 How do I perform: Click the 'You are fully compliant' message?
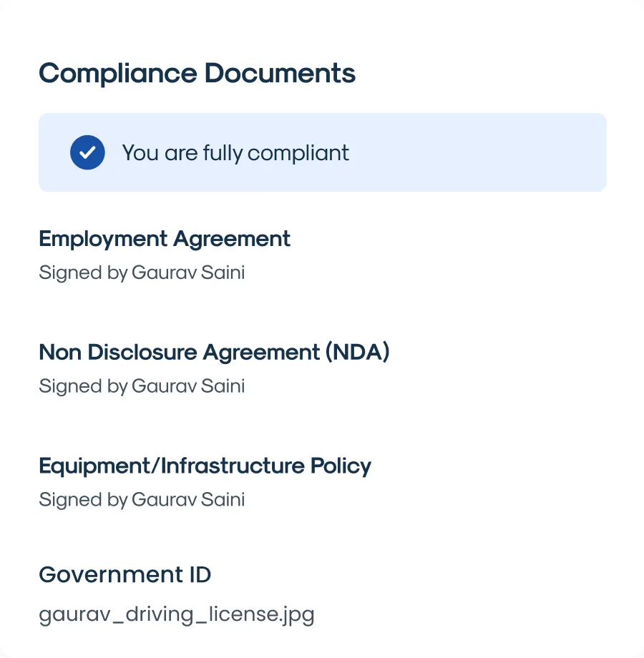(x=235, y=153)
